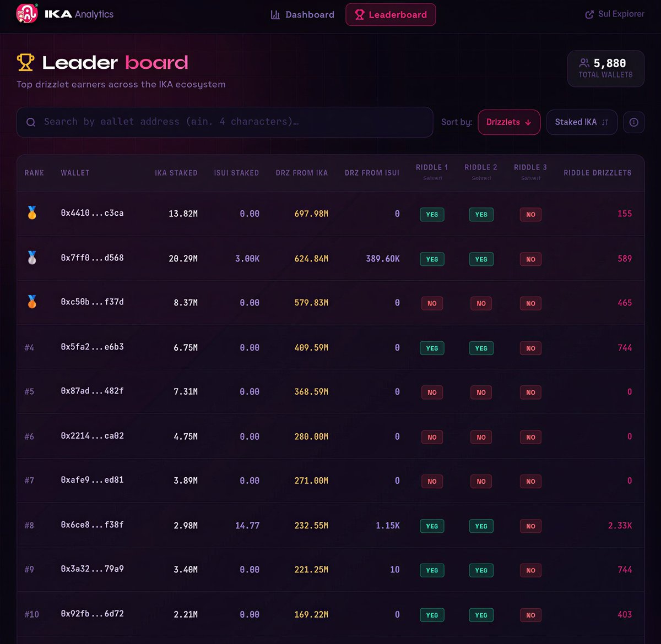661x644 pixels.
Task: Click the RIDDLE 1 column header
Action: click(432, 167)
